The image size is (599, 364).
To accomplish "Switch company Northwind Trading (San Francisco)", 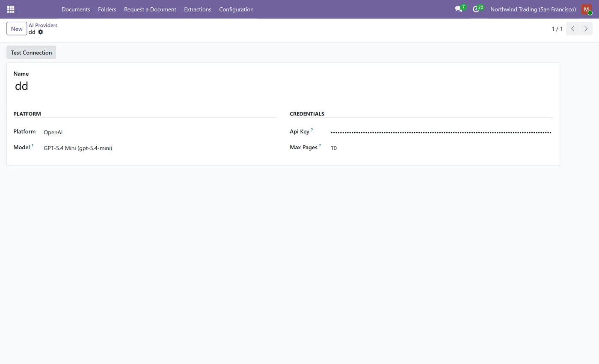I will click(533, 9).
